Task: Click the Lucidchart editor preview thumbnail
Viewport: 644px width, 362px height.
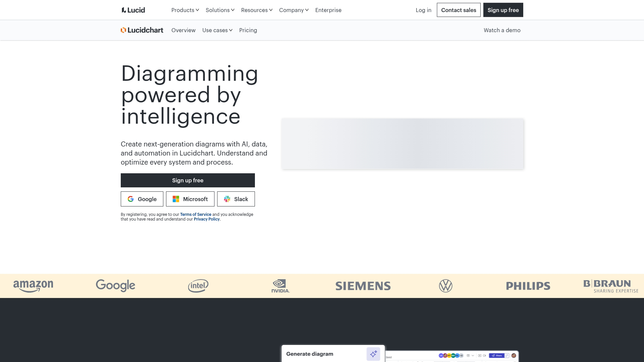Action: (x=452, y=356)
